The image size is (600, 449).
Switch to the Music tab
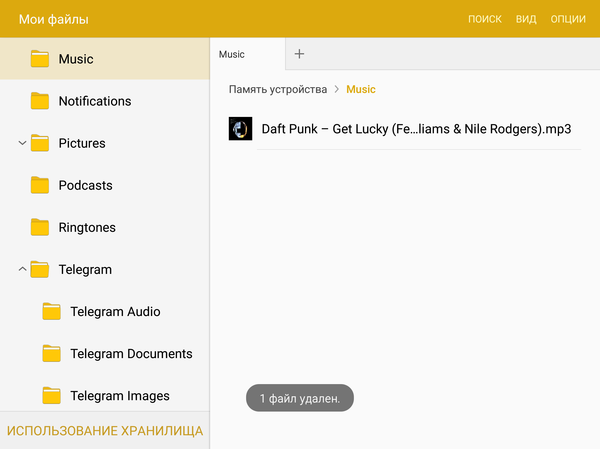(x=248, y=54)
